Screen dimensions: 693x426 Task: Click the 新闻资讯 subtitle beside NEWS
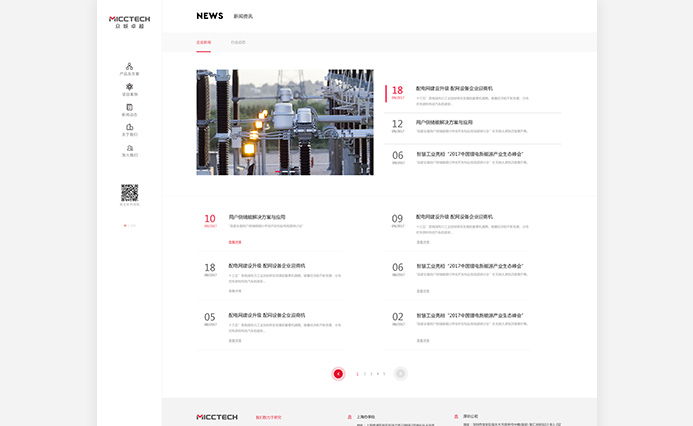coord(243,16)
